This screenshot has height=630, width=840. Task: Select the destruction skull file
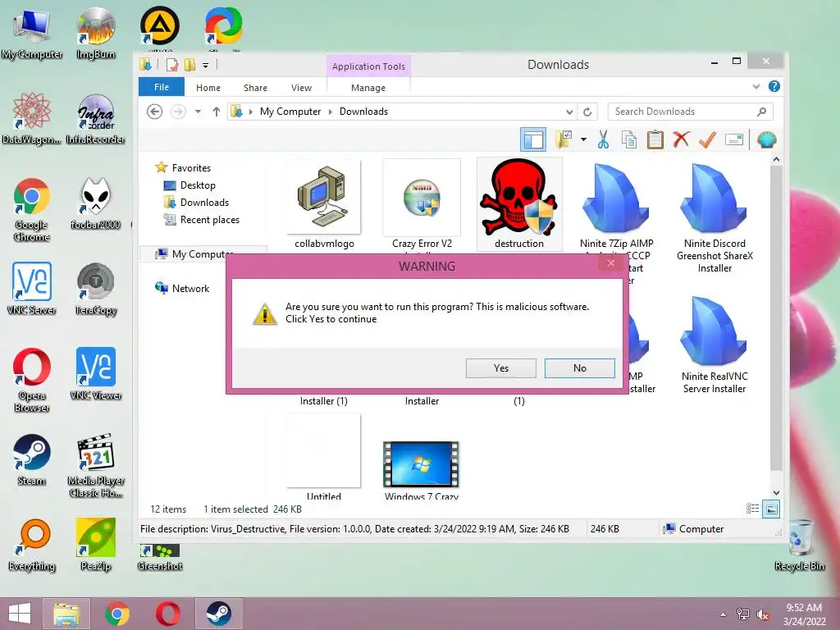[x=519, y=204]
